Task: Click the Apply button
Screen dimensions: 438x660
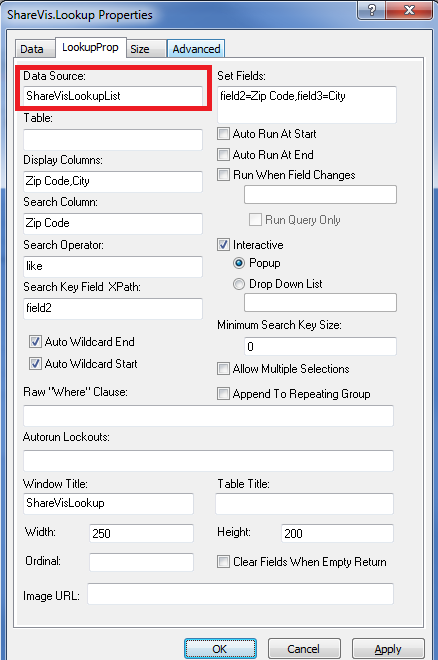Action: click(x=388, y=649)
